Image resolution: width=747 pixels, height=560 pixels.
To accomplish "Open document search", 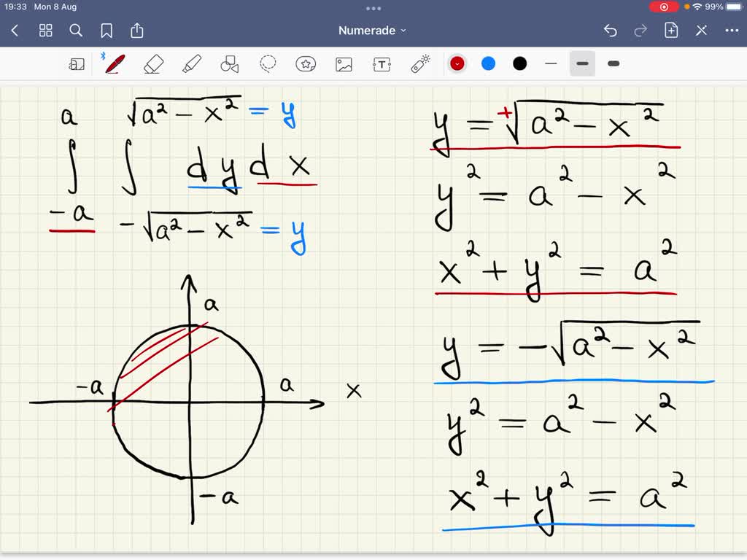I will (76, 30).
